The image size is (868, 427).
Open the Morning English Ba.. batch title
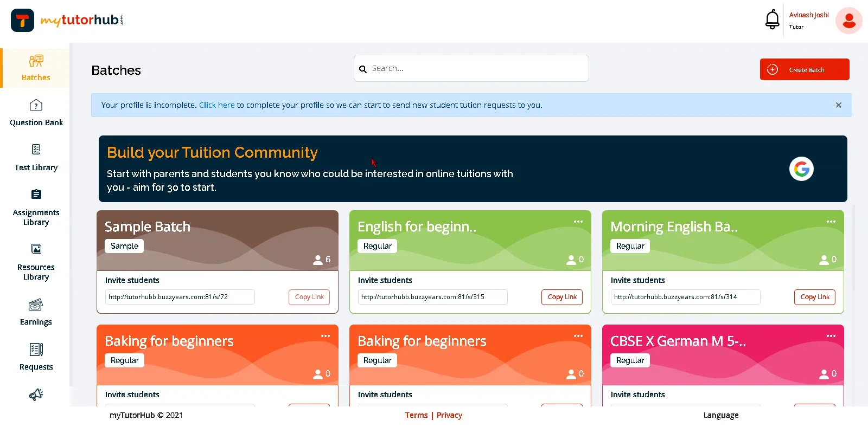674,227
